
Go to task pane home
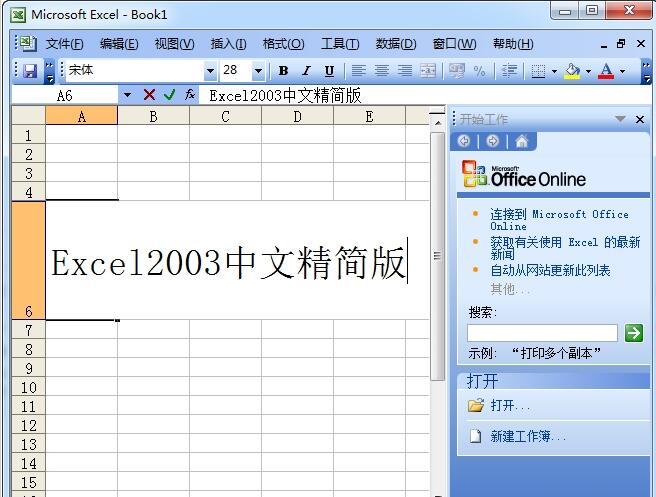click(x=521, y=141)
